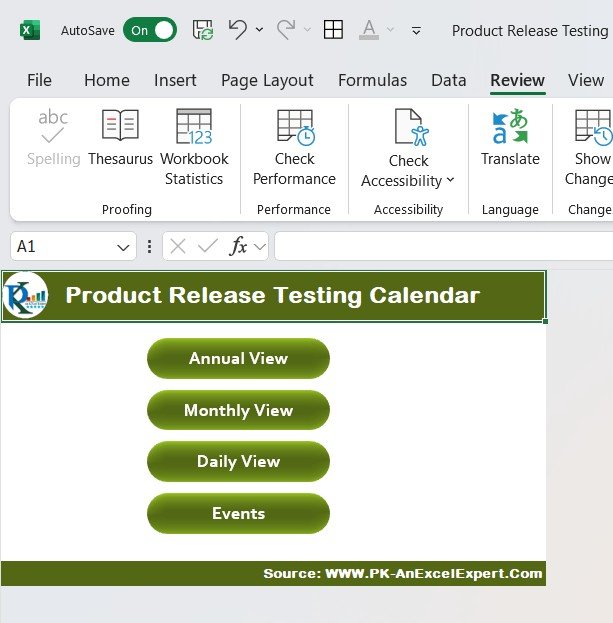Click the Insert Function fx icon
The width and height of the screenshot is (613, 623).
pyautogui.click(x=238, y=246)
